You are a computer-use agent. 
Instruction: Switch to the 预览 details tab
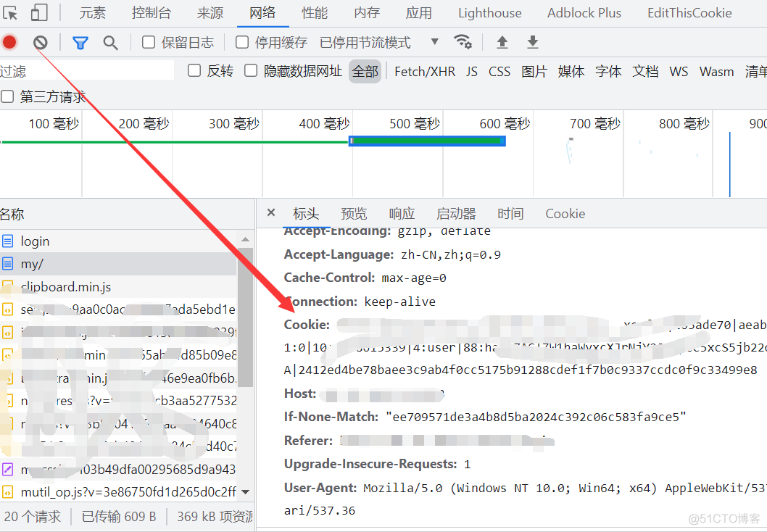(x=354, y=214)
